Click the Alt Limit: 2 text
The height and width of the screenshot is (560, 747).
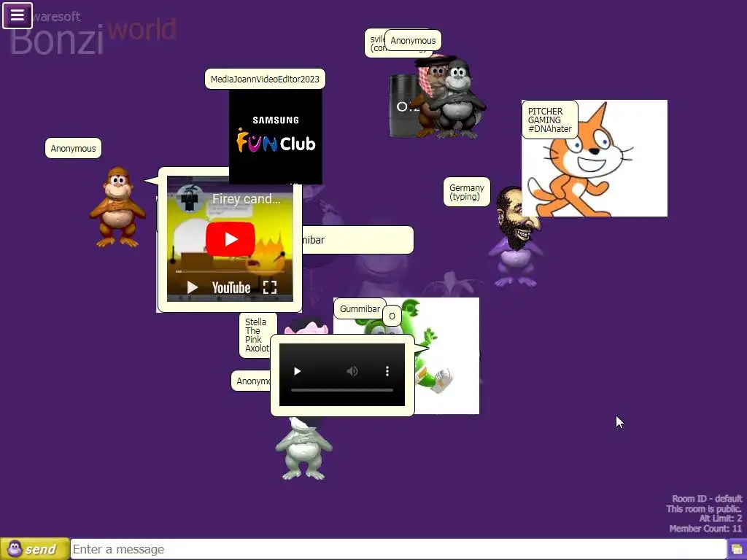point(720,518)
